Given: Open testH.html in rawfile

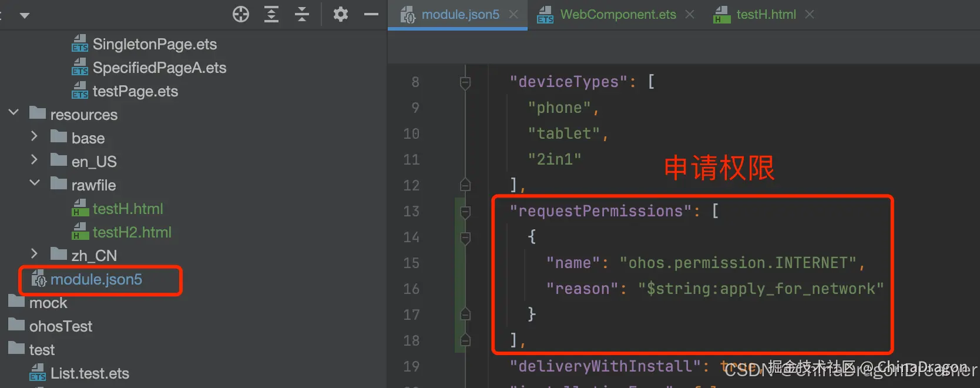Looking at the screenshot, I should pyautogui.click(x=127, y=209).
